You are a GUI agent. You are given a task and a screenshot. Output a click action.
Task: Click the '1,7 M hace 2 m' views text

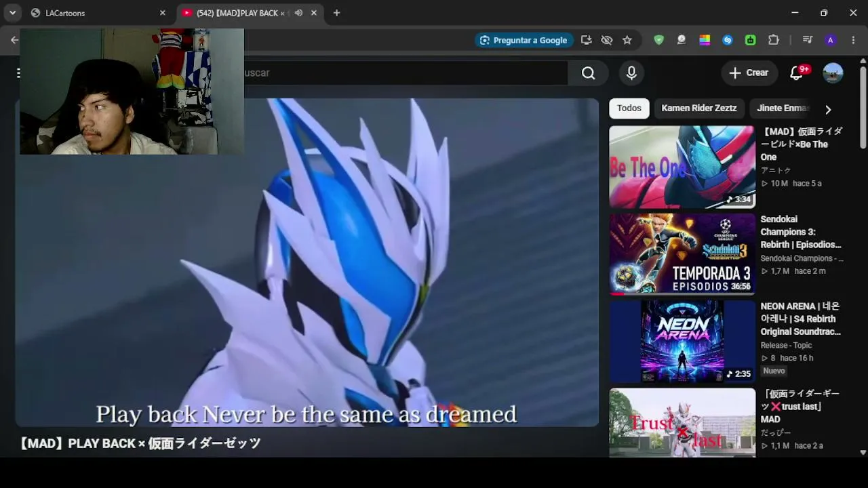(793, 271)
